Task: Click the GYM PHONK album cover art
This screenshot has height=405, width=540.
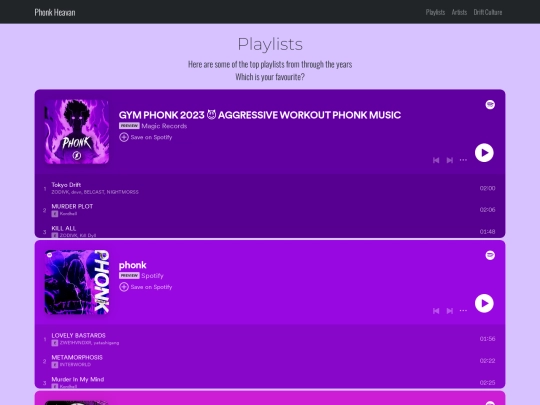Action: coord(77,132)
